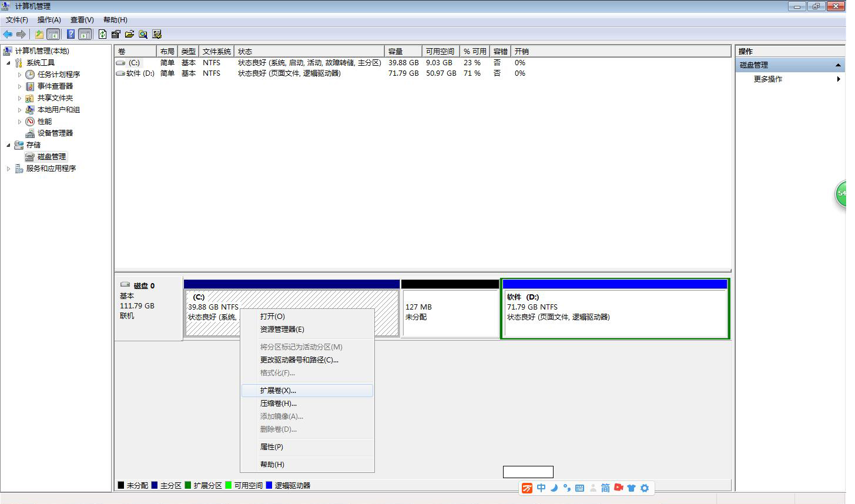Click the 共享文件夹 icon in tree

coord(30,98)
